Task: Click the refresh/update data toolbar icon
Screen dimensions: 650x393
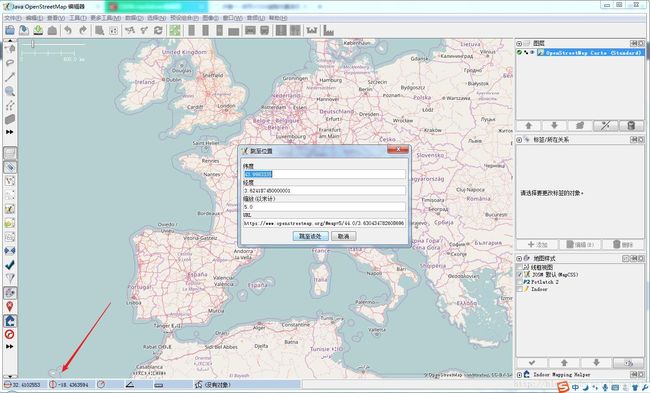Action: click(158, 30)
